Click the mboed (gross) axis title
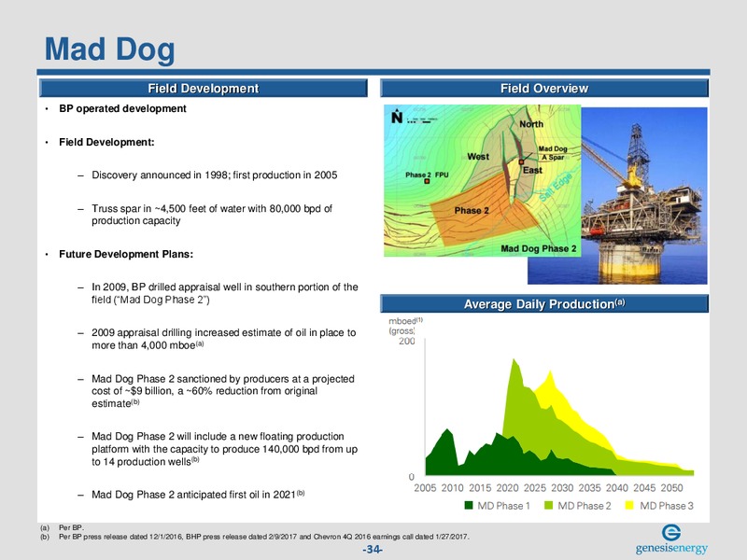 [405, 326]
